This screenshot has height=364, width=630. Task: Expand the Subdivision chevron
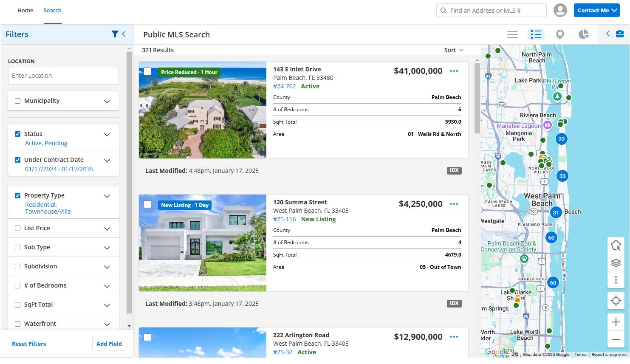pyautogui.click(x=107, y=267)
